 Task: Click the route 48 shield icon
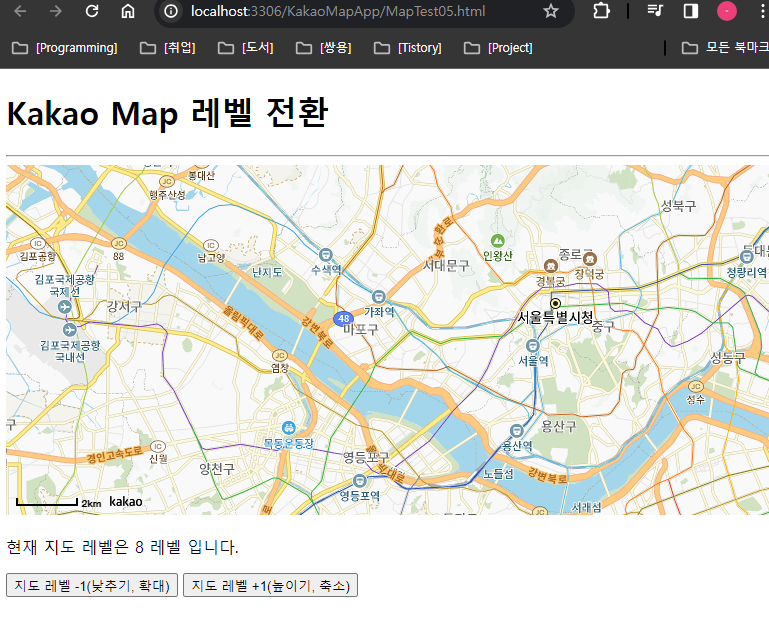[x=343, y=318]
